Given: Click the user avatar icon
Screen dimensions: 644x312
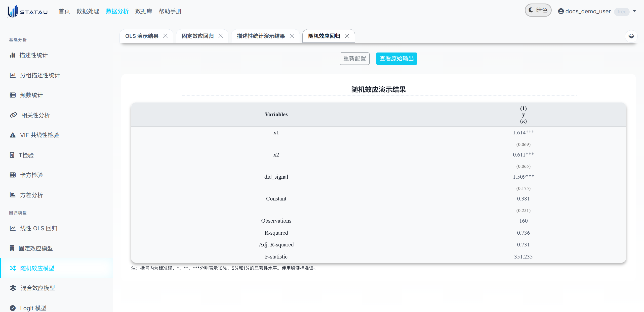Looking at the screenshot, I should pos(561,11).
